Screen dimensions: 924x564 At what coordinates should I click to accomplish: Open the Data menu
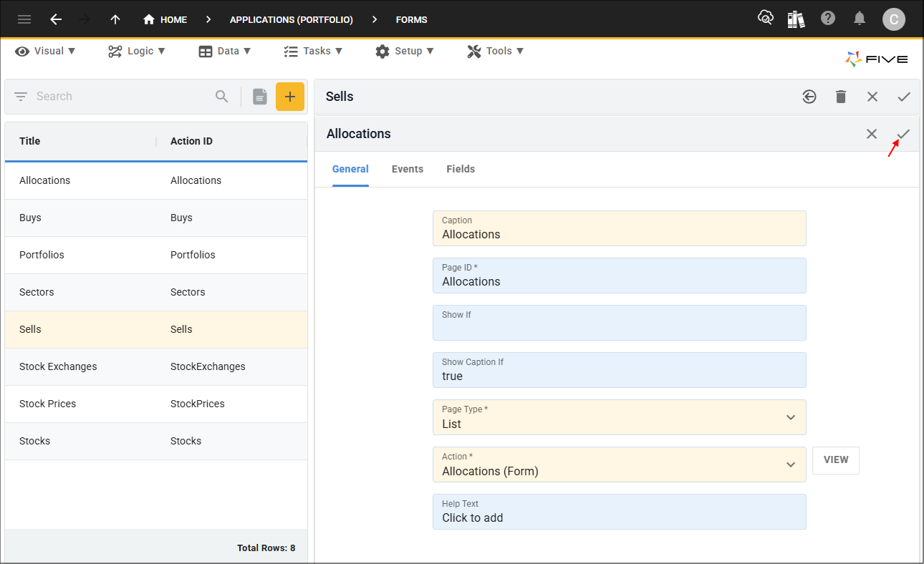point(225,51)
